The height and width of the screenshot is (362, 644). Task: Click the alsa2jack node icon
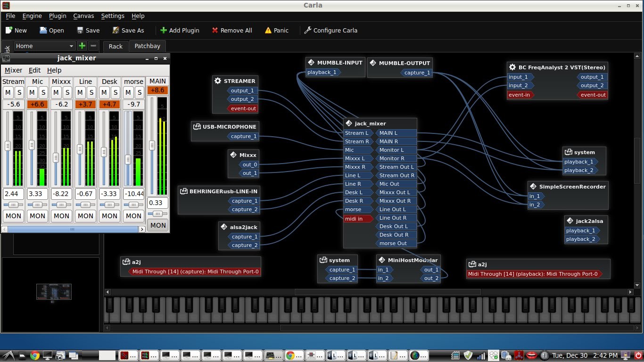point(224,227)
